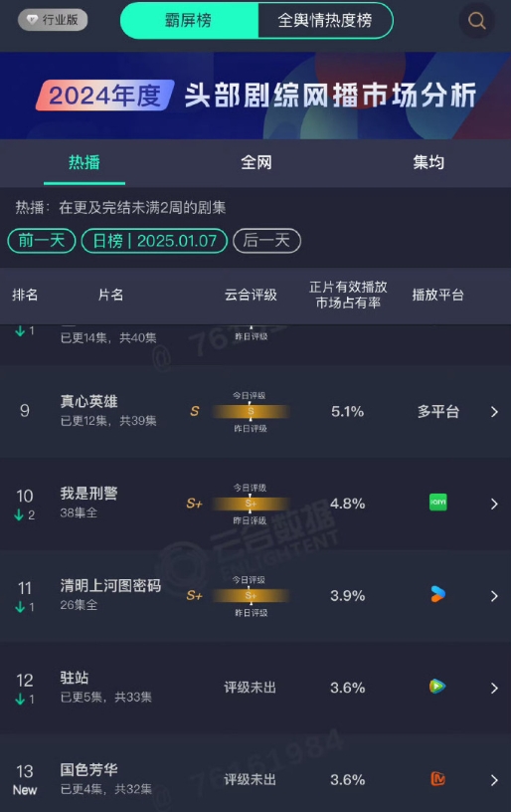Image resolution: width=511 pixels, height=812 pixels.
Task: Click the iQiyi platform icon for 我是刑警
Action: coord(438,503)
